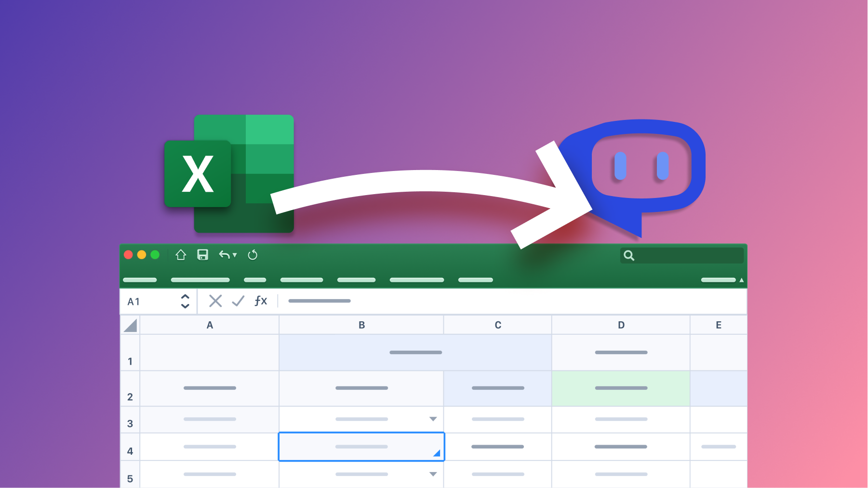The height and width of the screenshot is (488, 868).
Task: Select row 3 header
Action: click(130, 420)
